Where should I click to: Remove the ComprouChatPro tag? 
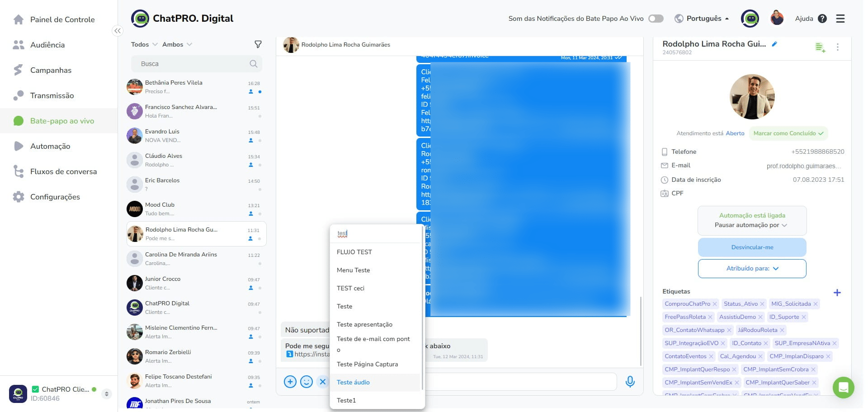coord(715,304)
